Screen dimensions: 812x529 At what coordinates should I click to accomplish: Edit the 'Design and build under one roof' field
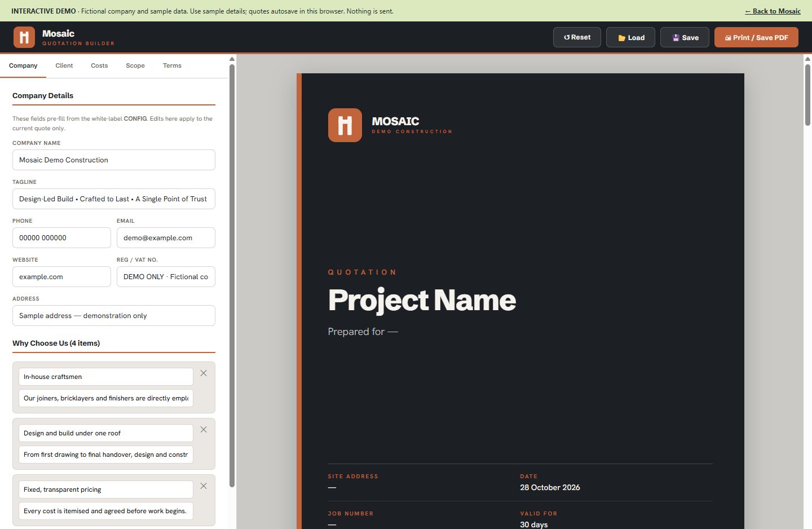pos(106,433)
